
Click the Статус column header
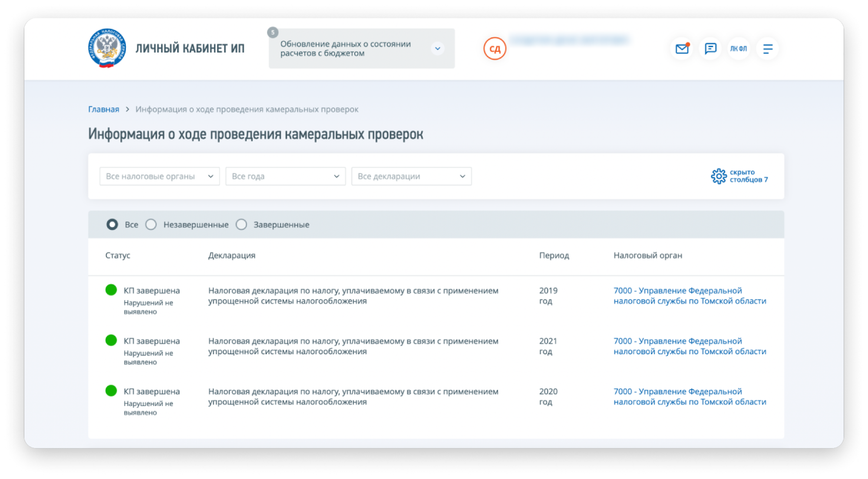(118, 255)
